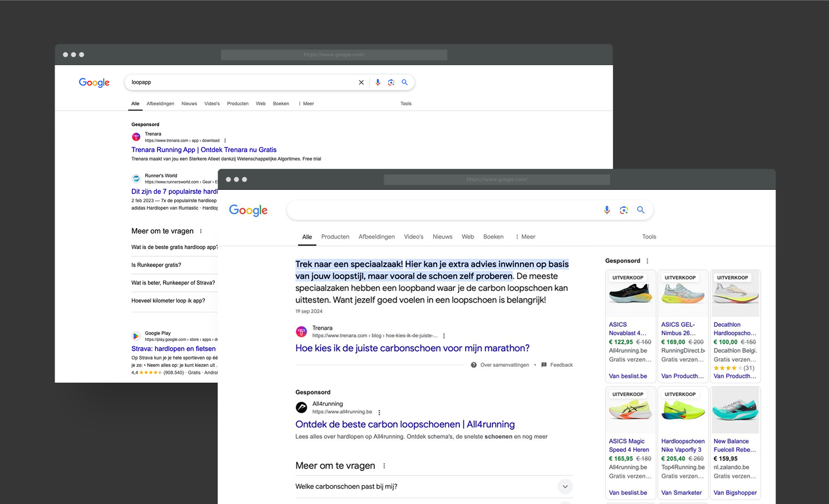Click Trenara favicon in back window ad
Viewport: 829px width, 504px height.
tap(136, 137)
